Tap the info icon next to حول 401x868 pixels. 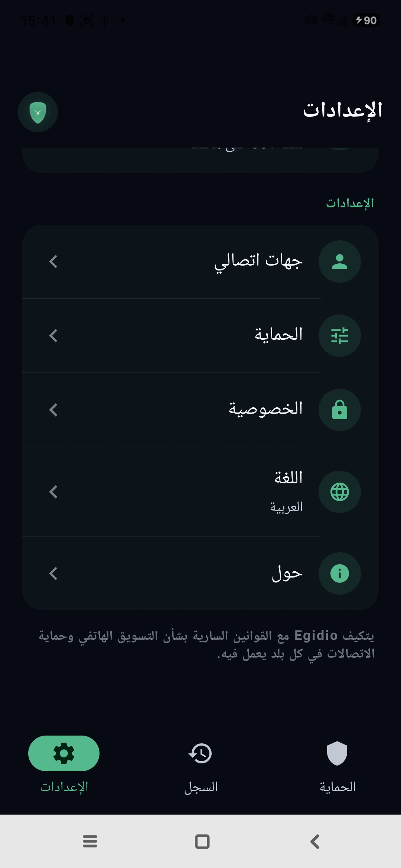click(340, 573)
